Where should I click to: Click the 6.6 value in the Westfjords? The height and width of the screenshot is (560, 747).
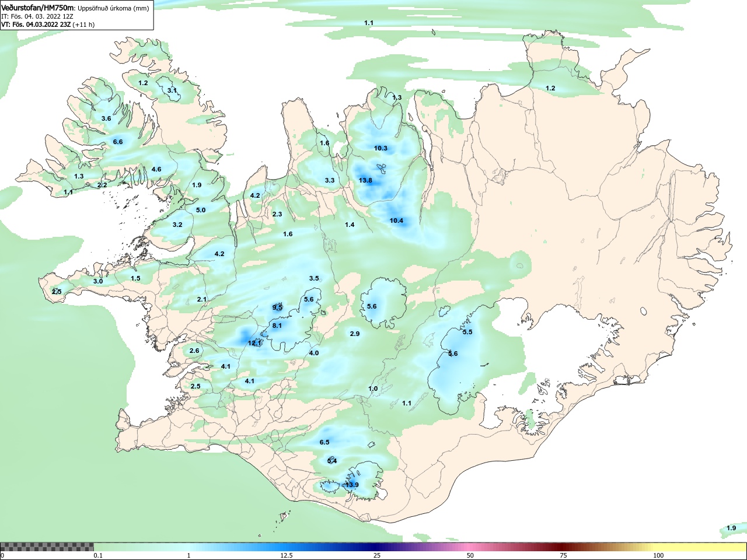tap(118, 142)
